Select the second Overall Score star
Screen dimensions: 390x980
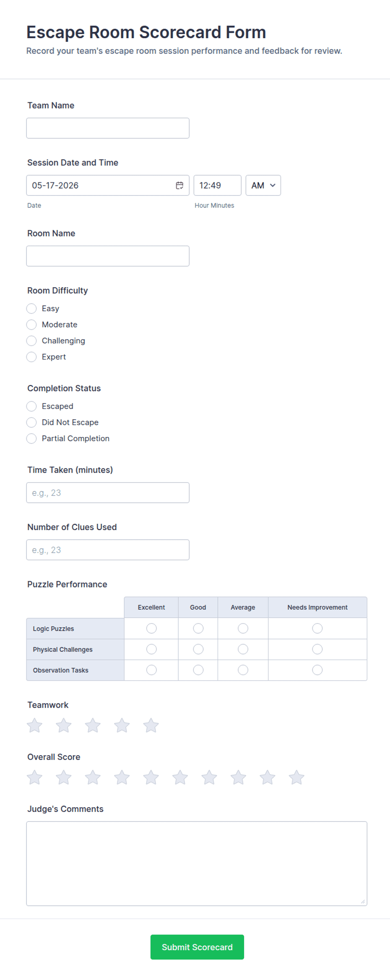pos(64,777)
